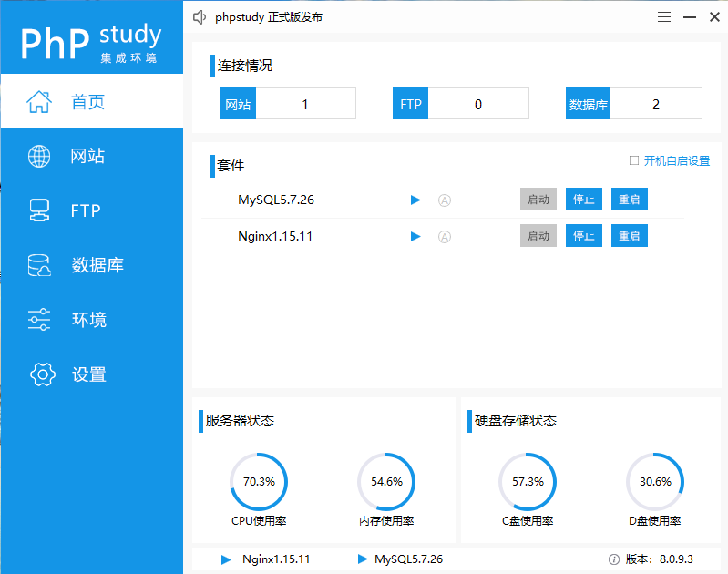
Task: Click the sliders icon for 环境
Action: [x=39, y=320]
